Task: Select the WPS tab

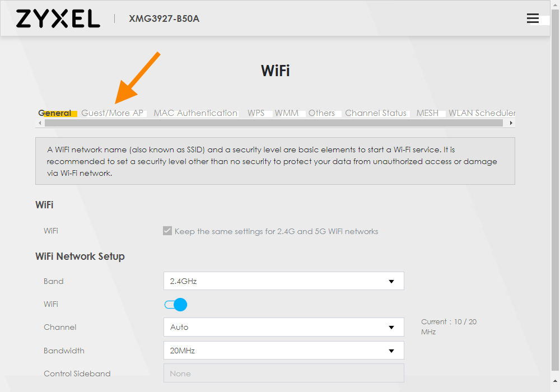Action: [256, 113]
